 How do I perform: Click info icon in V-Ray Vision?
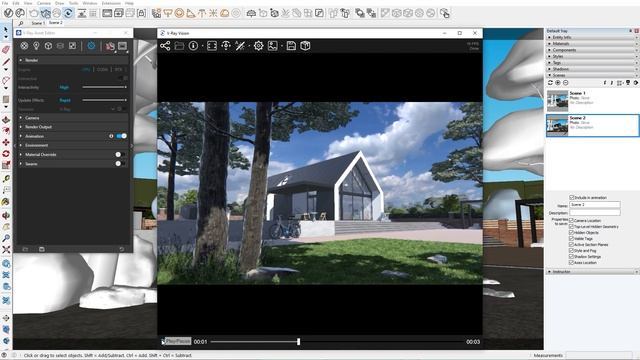(x=193, y=46)
